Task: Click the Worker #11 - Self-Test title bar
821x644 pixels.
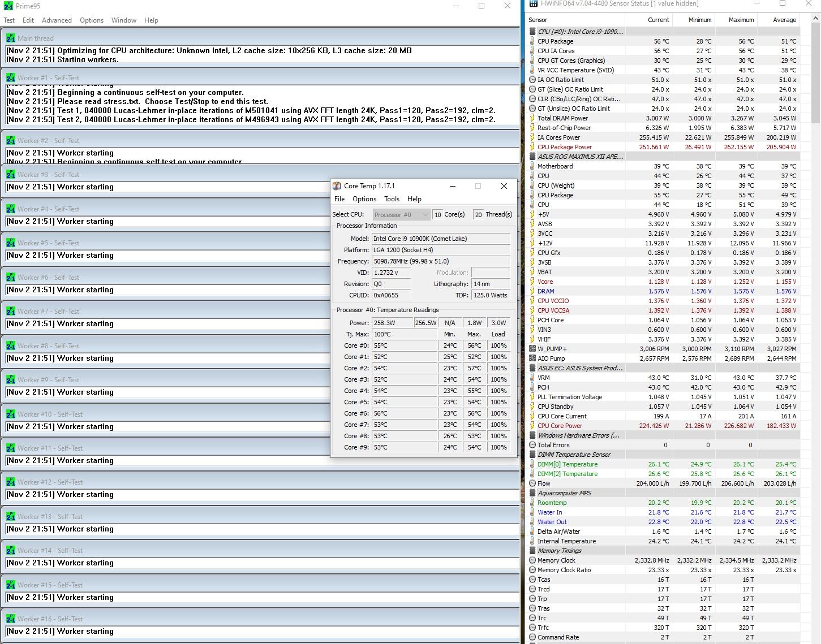Action: [x=260, y=448]
